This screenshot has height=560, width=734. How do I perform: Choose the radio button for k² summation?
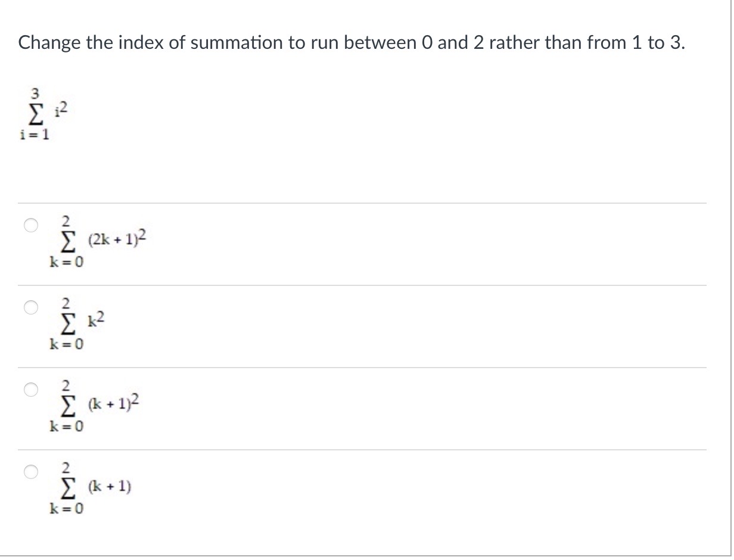click(x=32, y=307)
